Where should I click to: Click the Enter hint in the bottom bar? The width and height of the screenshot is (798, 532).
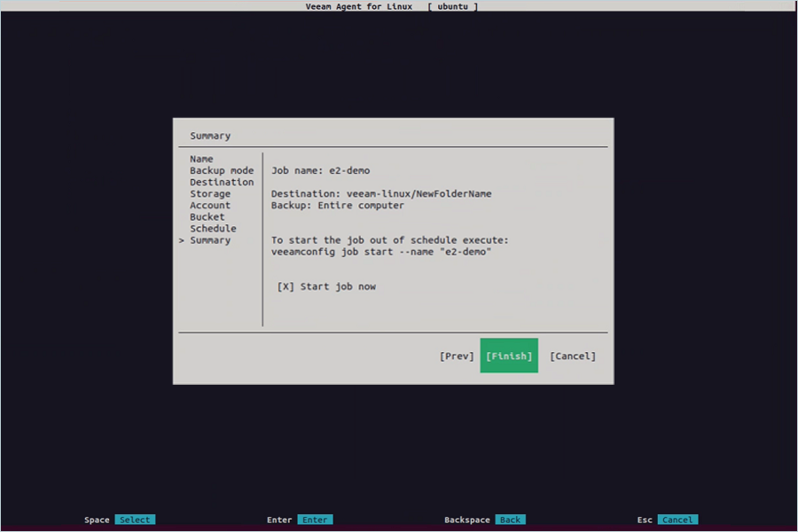point(315,520)
